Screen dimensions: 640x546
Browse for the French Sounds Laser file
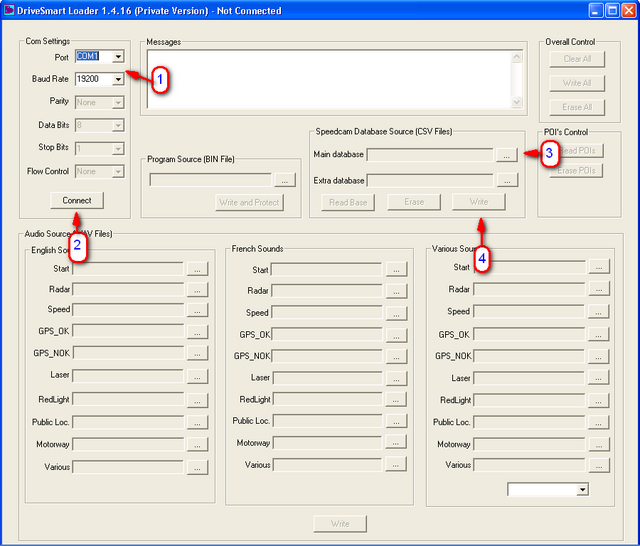[x=396, y=378]
